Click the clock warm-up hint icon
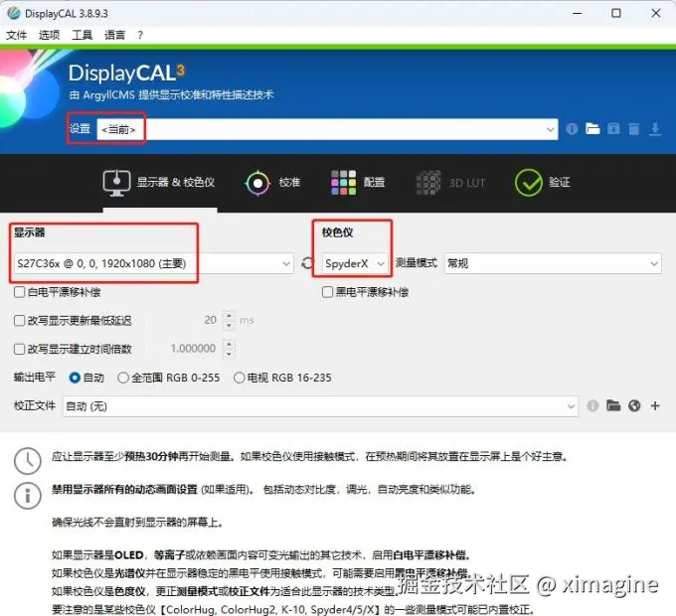Viewport: 676px width, 616px height. [x=28, y=461]
